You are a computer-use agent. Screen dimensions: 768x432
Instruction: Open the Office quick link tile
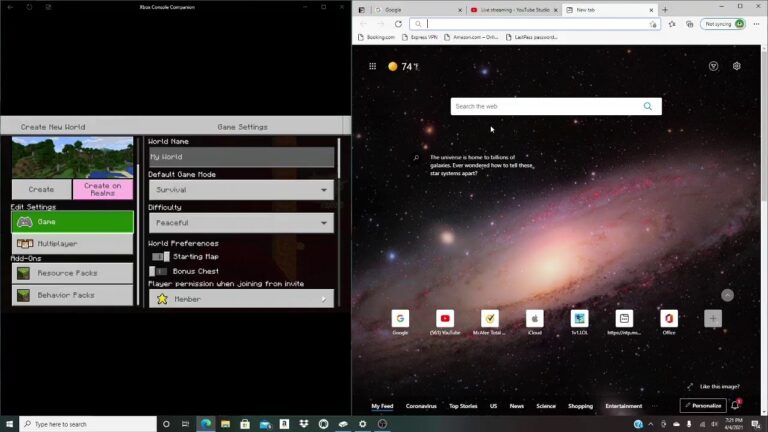[669, 319]
